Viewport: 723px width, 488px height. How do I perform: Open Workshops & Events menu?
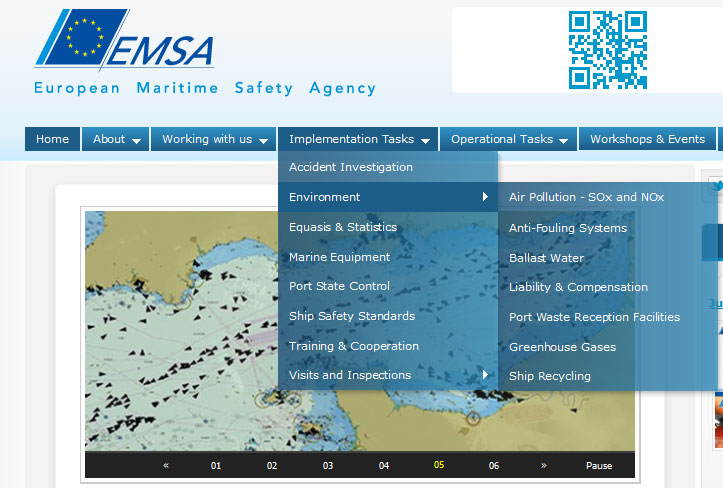[647, 139]
